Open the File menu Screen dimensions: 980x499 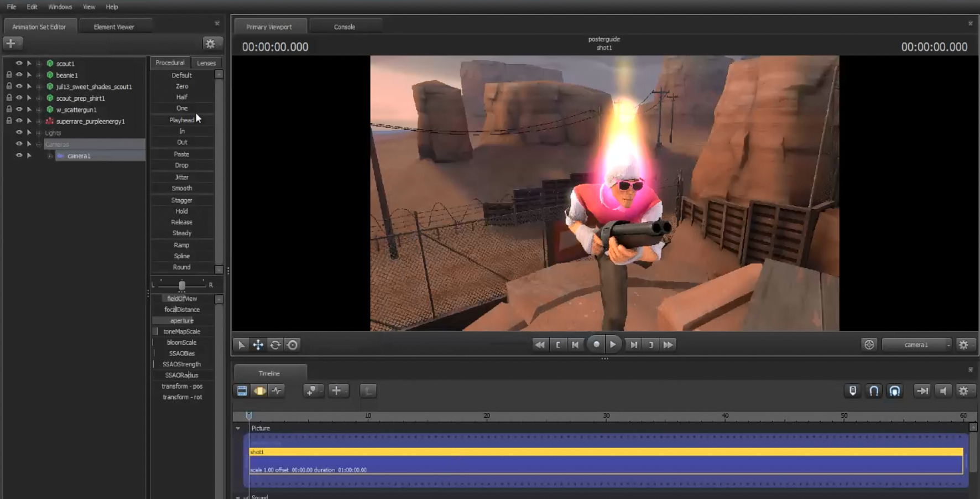(x=12, y=7)
